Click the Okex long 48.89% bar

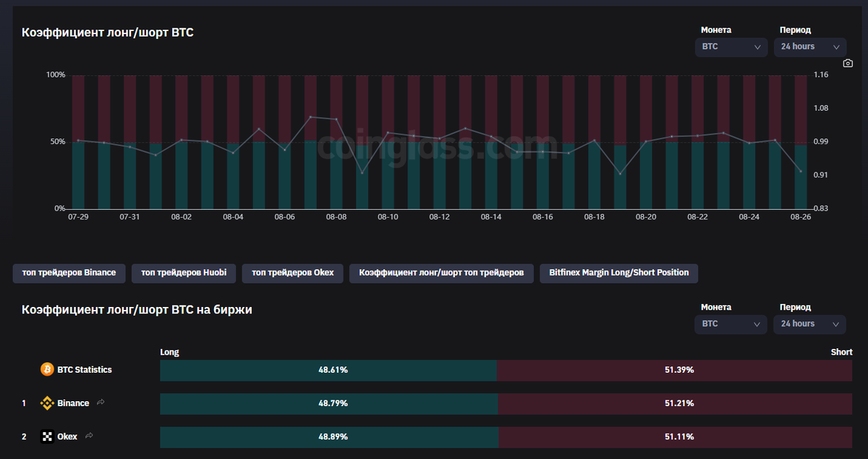329,437
